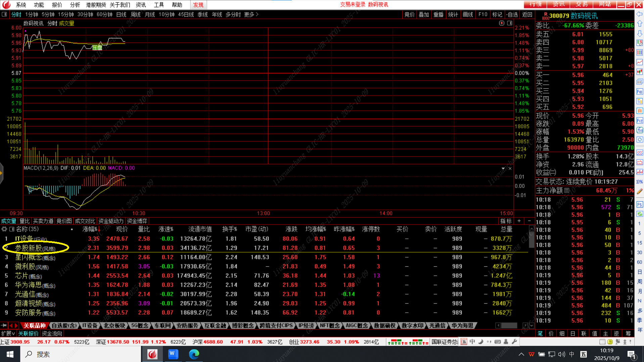Open the sector tabs dropdown arrow
Viewport: 644px width, 362px height.
click(532, 325)
